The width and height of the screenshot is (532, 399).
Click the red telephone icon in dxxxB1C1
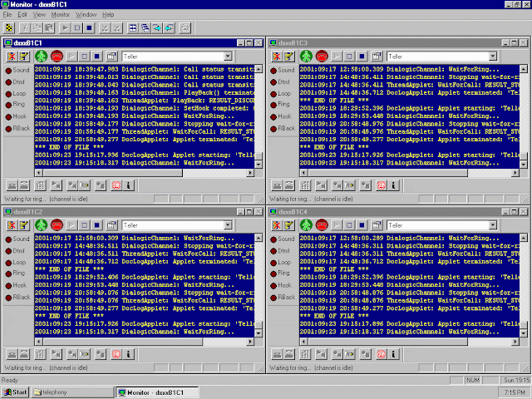click(57, 56)
